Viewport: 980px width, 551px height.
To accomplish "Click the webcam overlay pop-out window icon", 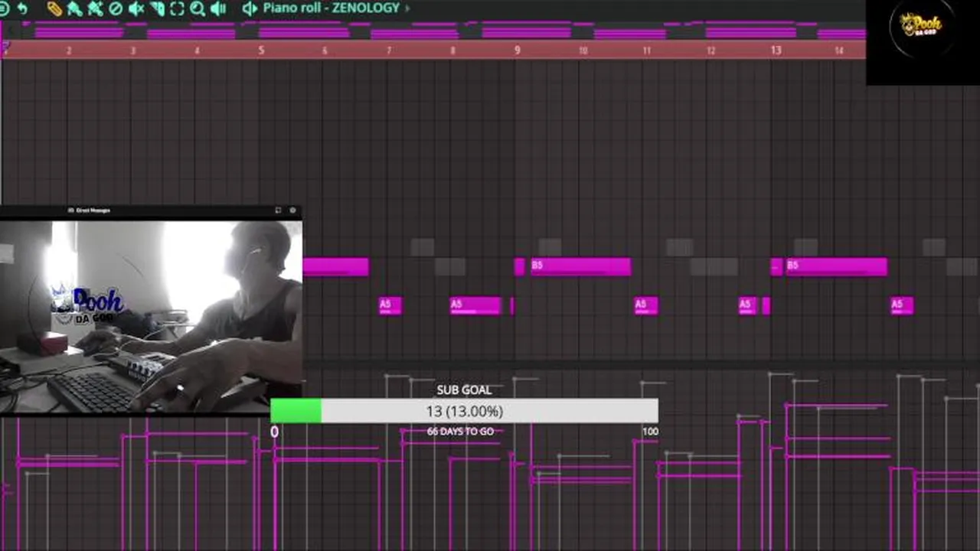I will coord(278,210).
